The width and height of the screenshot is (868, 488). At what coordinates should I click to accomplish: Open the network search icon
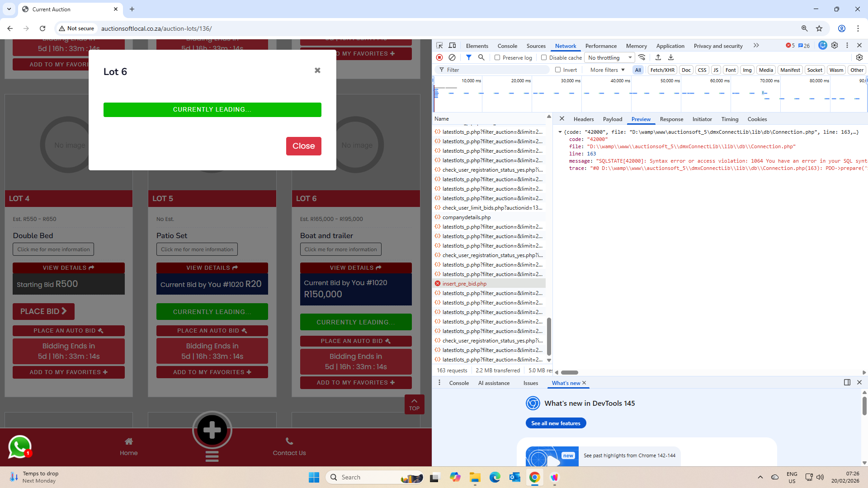(x=481, y=57)
